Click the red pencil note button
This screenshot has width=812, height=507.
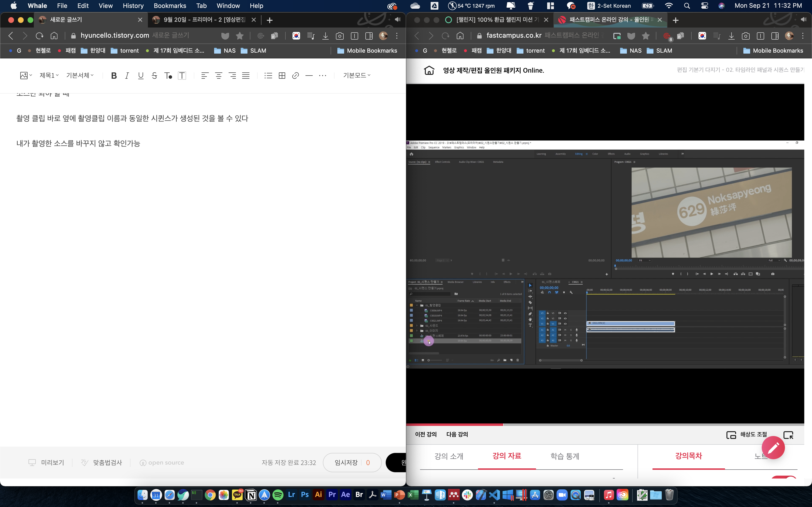click(773, 448)
